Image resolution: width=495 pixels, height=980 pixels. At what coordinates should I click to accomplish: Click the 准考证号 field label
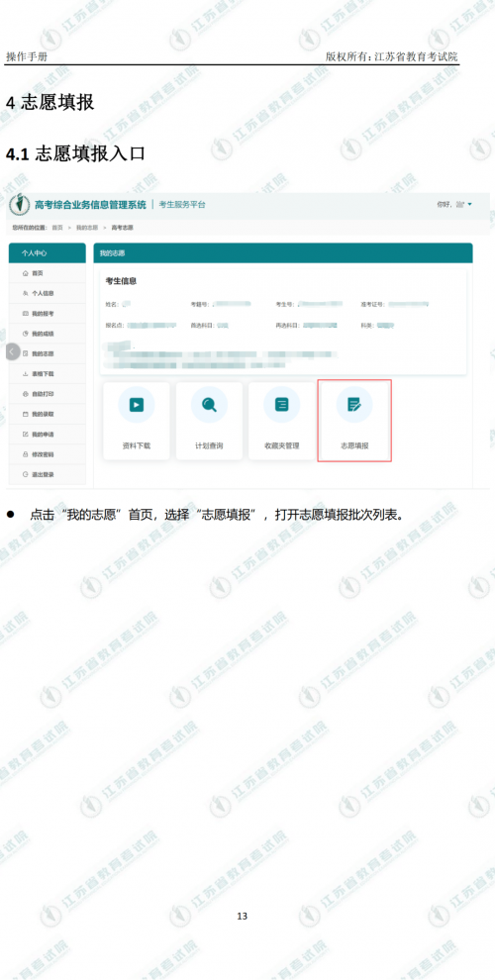(x=374, y=304)
